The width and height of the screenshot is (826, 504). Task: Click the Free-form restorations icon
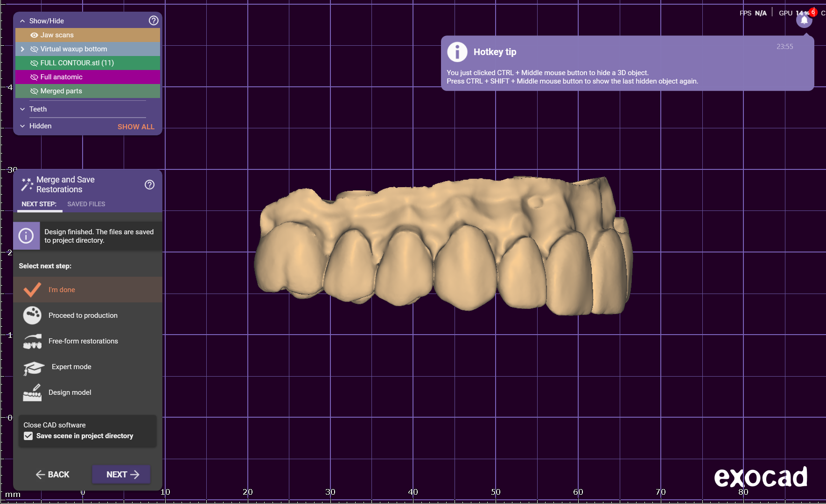(x=32, y=341)
